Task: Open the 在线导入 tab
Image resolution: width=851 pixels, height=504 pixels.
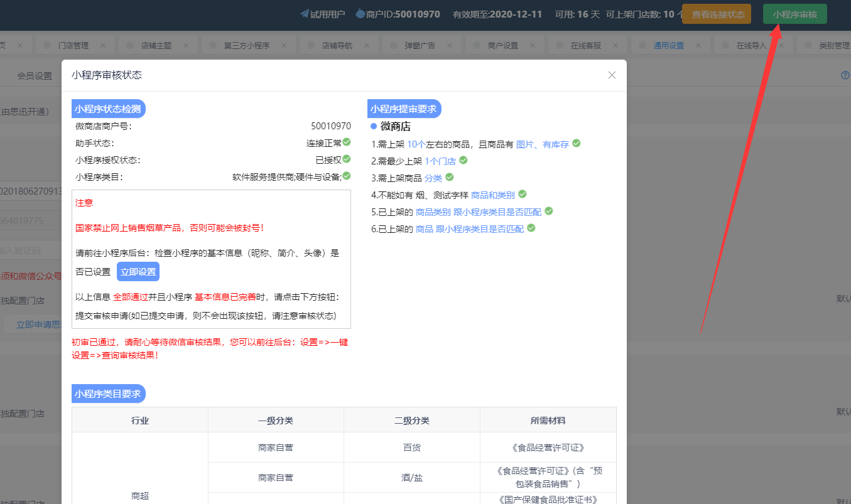Action: pyautogui.click(x=751, y=46)
